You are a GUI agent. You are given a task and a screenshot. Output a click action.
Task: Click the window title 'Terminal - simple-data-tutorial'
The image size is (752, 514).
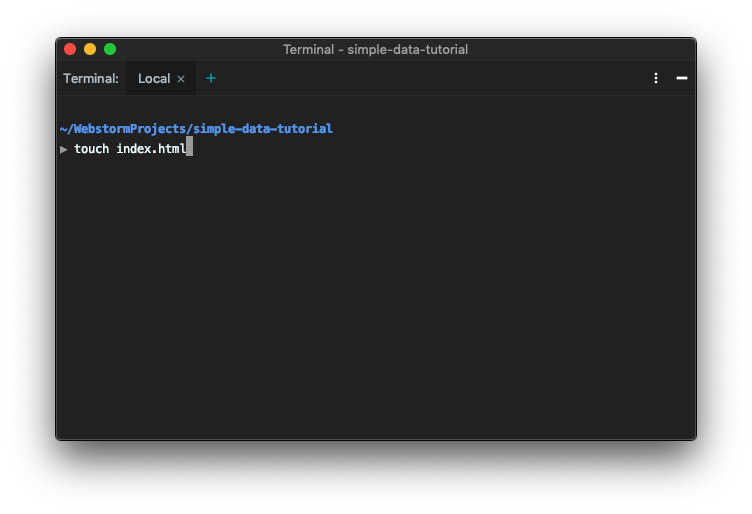(376, 49)
